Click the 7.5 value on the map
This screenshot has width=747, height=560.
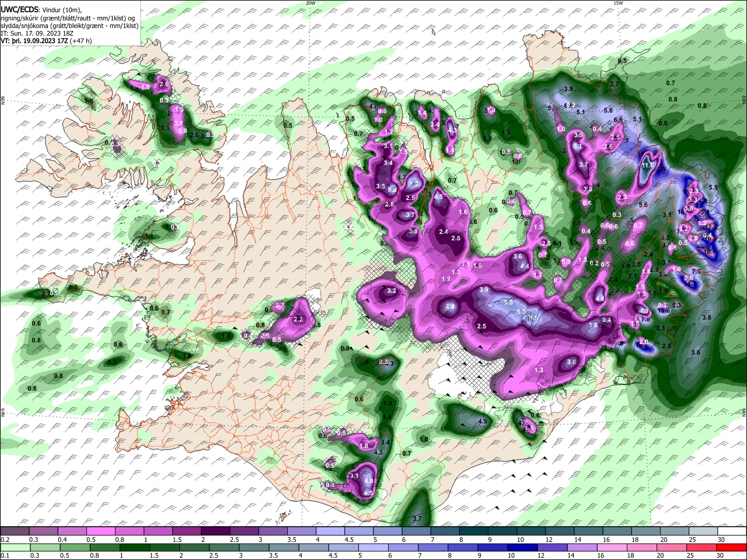(696, 271)
